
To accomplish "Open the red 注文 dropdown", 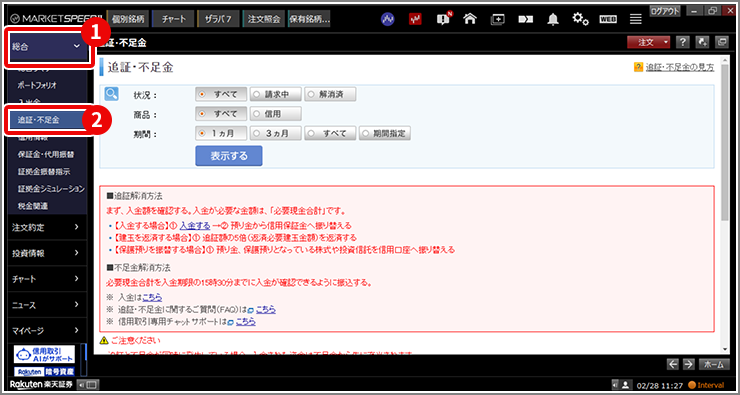I will [x=649, y=42].
